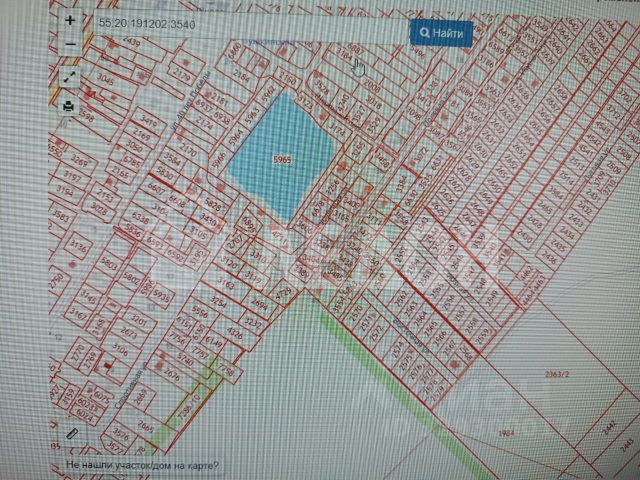Choose parcel 5828
Screen dimensions: 640x480
click(213, 203)
